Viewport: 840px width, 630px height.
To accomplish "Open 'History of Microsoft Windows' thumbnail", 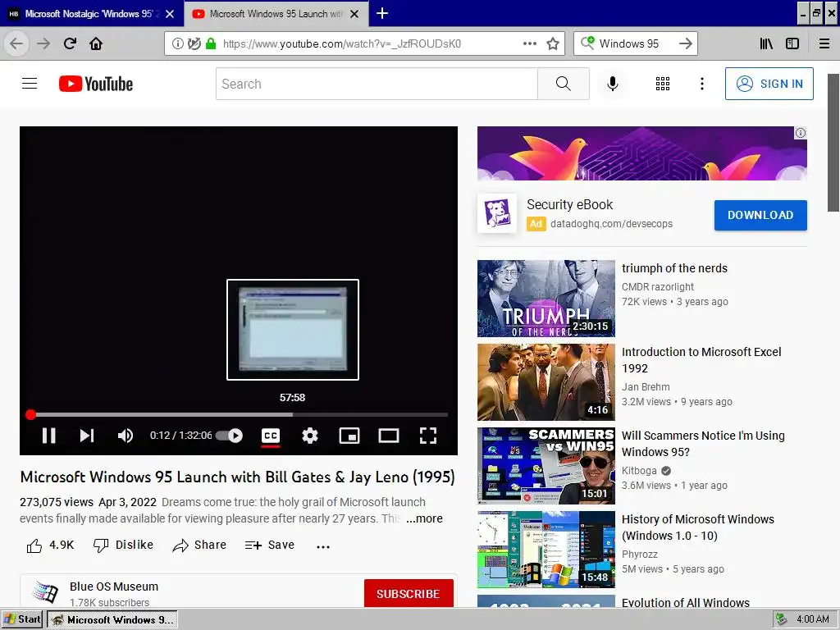I will click(546, 550).
